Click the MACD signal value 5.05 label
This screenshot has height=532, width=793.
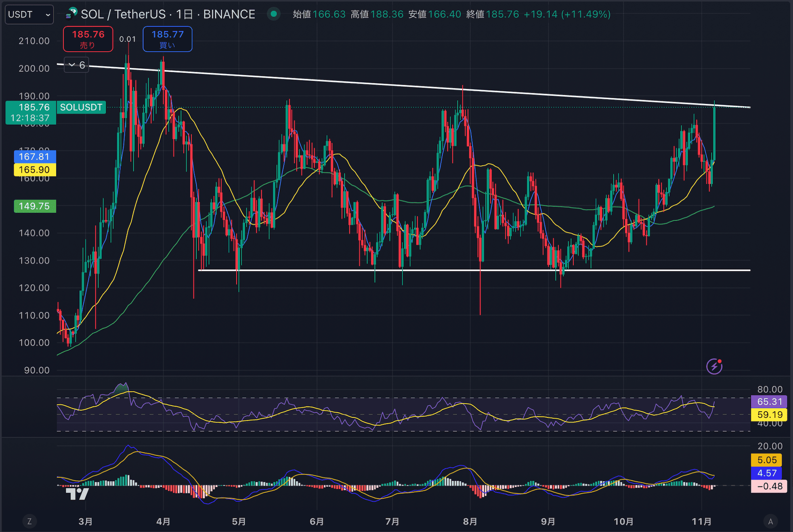click(766, 460)
